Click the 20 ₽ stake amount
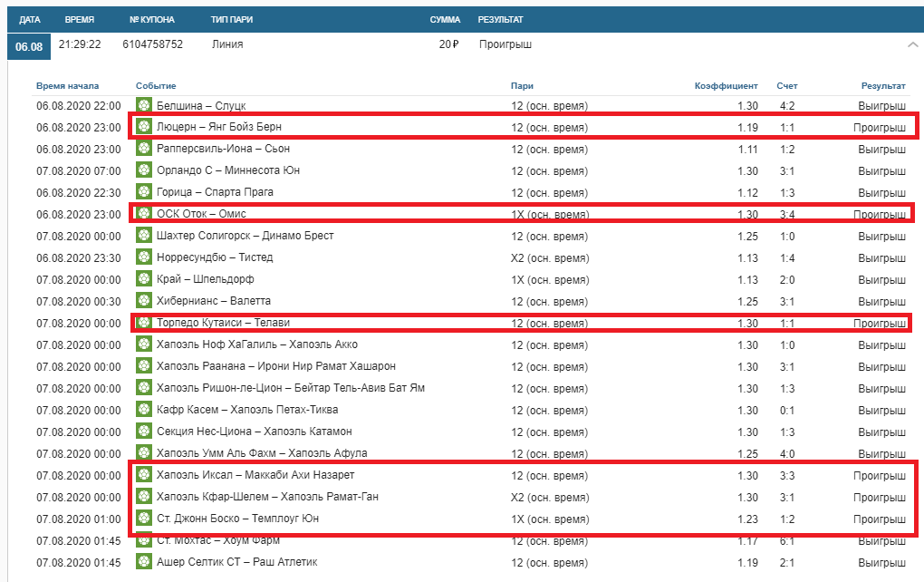Image resolution: width=924 pixels, height=582 pixels. pyautogui.click(x=448, y=44)
